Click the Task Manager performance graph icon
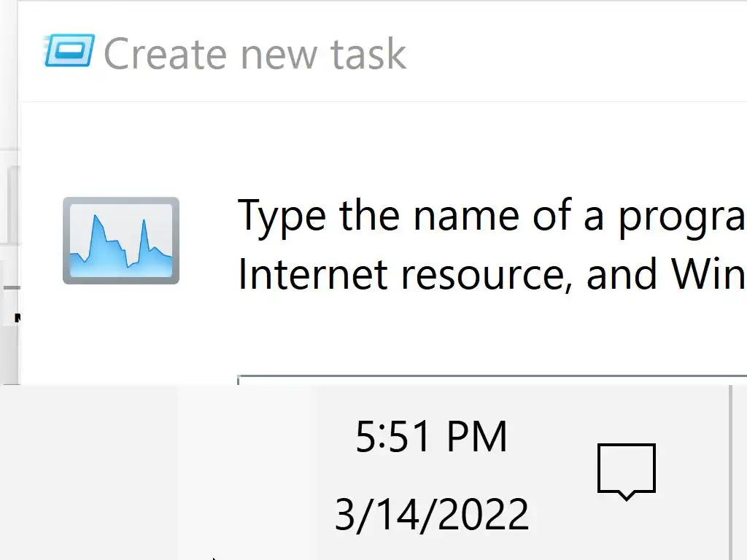 coord(121,241)
